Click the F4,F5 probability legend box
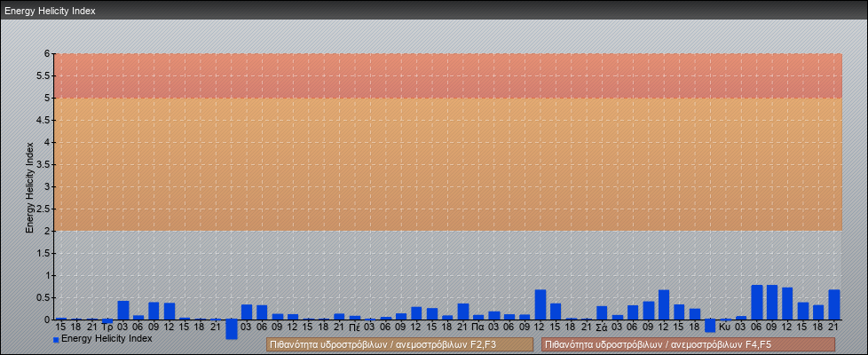Viewport: 868px width, 355px height. [x=688, y=344]
